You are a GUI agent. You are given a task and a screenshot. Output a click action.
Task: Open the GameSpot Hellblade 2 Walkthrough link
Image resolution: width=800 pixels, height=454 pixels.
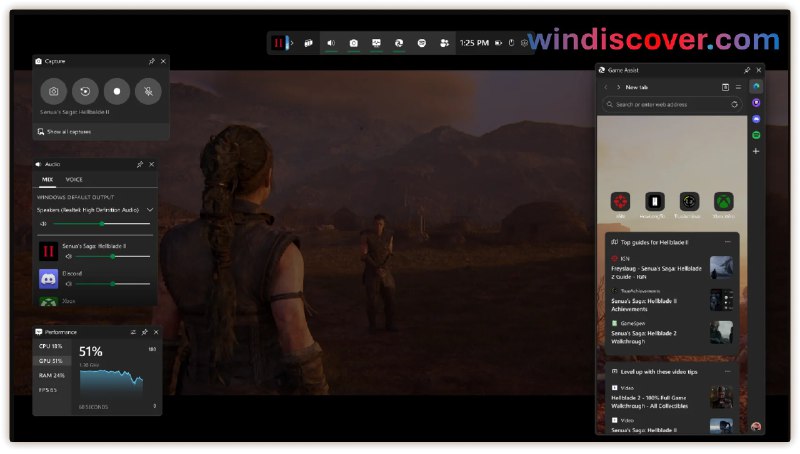point(644,337)
